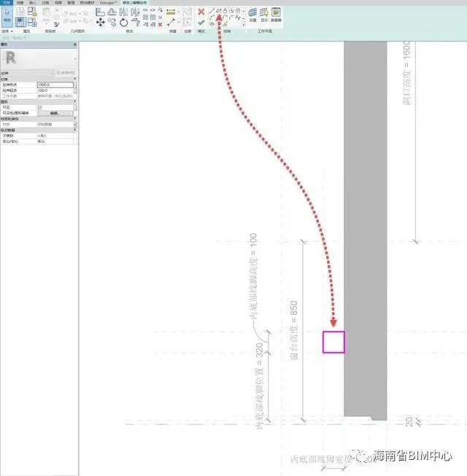Switch to the Enscape tab
The image size is (467, 476).
[108, 2]
